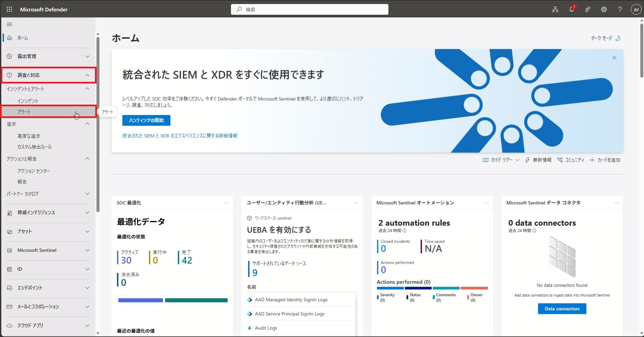Open the ユーザー/エンティティ行動分析 card more options
644x337 pixels.
pyautogui.click(x=357, y=203)
